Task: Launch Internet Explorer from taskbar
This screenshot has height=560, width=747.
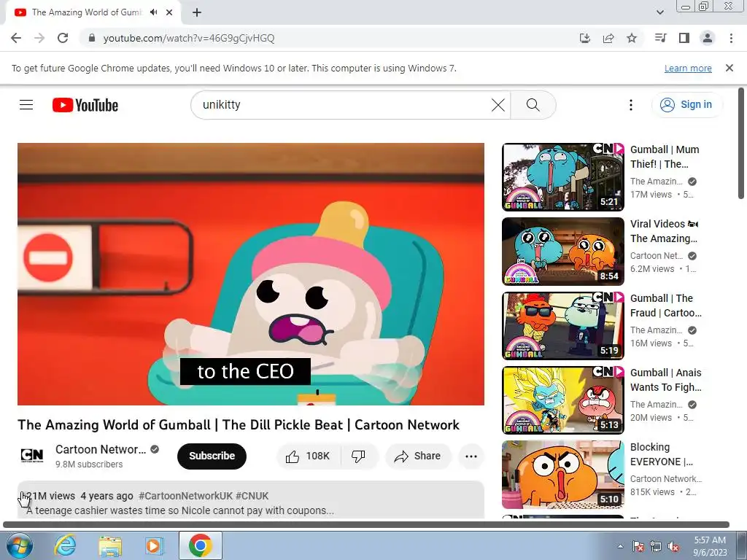Action: (65, 545)
